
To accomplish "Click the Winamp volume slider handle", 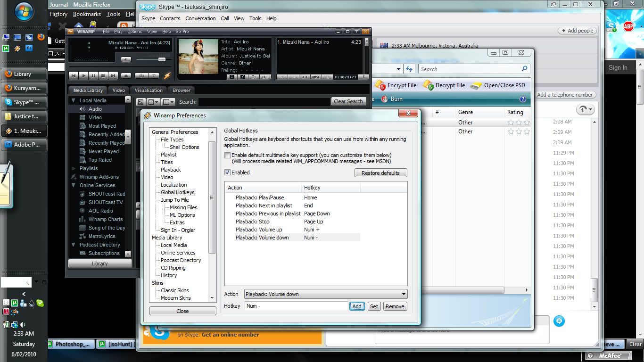I will tap(162, 59).
